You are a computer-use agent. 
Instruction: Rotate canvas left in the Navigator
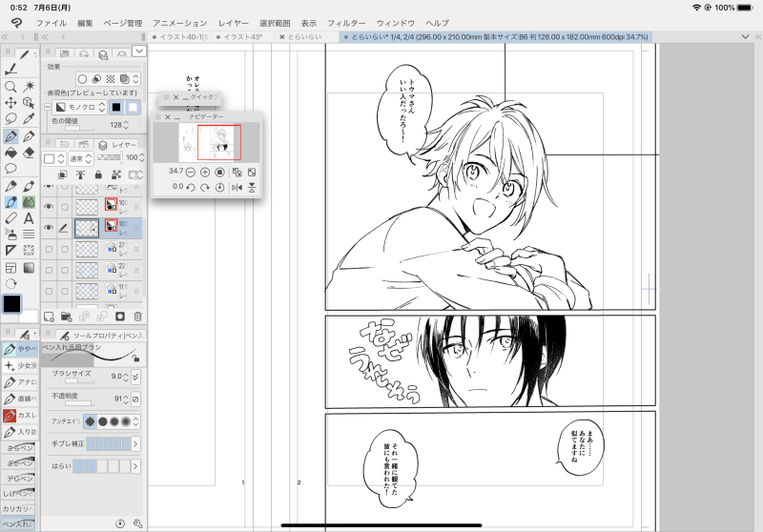tap(191, 187)
